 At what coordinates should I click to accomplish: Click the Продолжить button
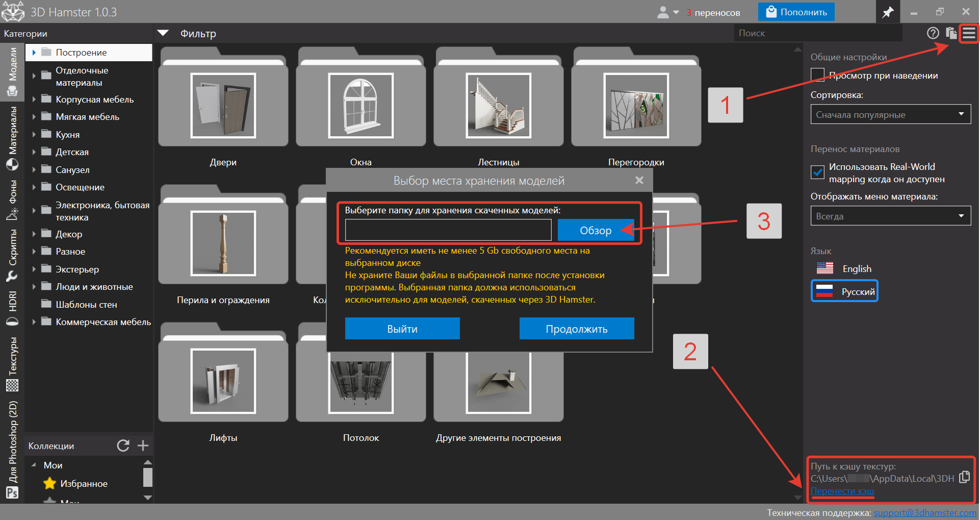coord(577,329)
